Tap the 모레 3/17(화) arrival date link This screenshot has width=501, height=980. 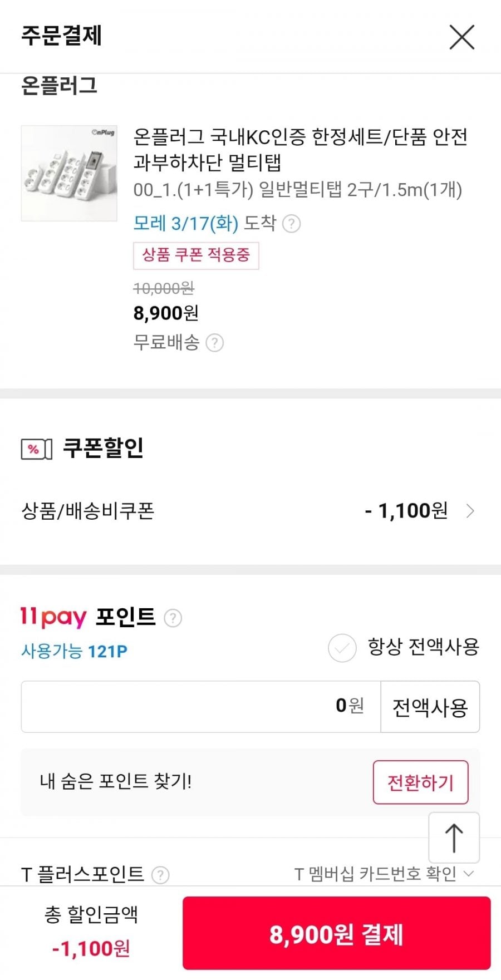click(x=185, y=224)
